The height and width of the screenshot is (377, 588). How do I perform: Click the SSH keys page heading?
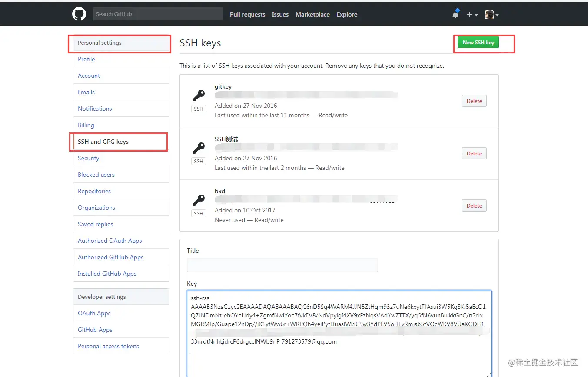pyautogui.click(x=200, y=43)
